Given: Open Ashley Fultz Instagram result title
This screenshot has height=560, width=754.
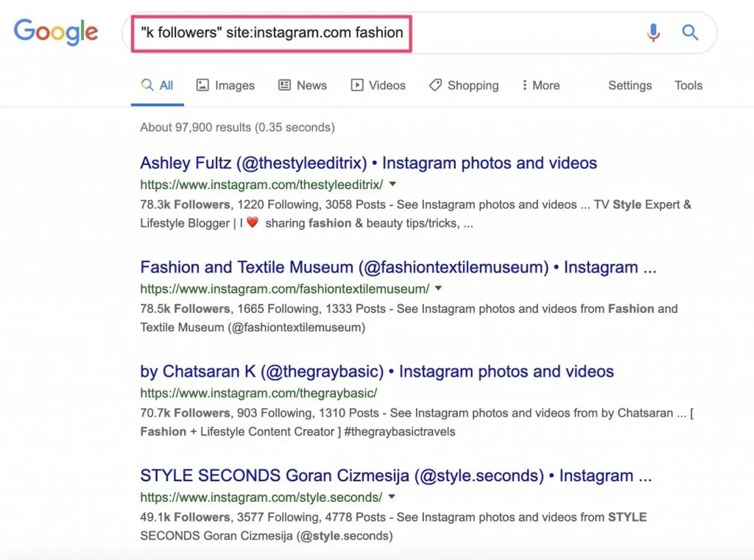Looking at the screenshot, I should pos(368,163).
